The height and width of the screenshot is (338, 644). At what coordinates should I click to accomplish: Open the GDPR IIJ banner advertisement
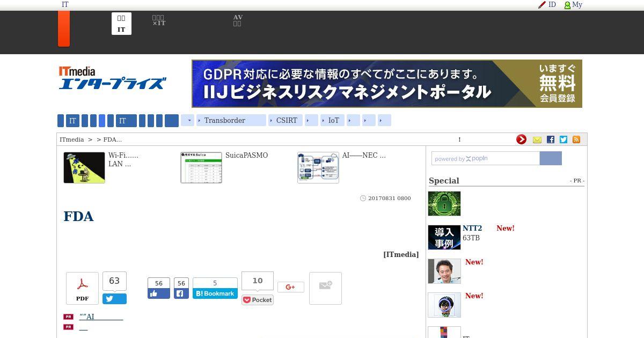pos(387,84)
